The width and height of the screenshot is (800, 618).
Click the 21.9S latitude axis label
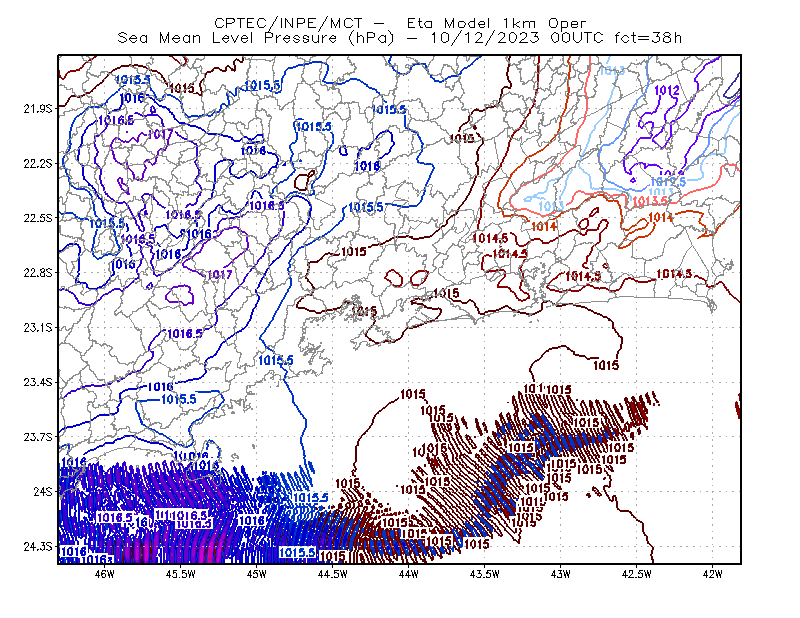pos(38,108)
